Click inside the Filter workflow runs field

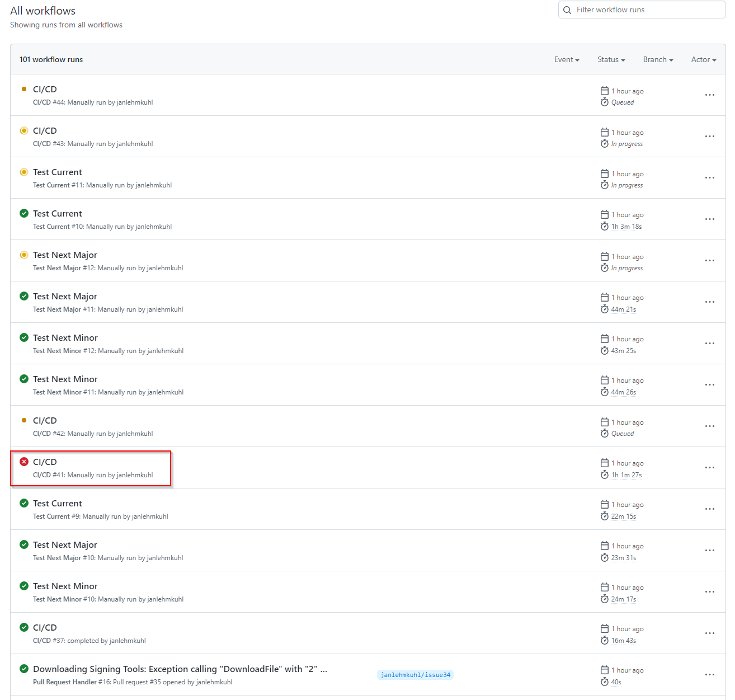[x=643, y=10]
